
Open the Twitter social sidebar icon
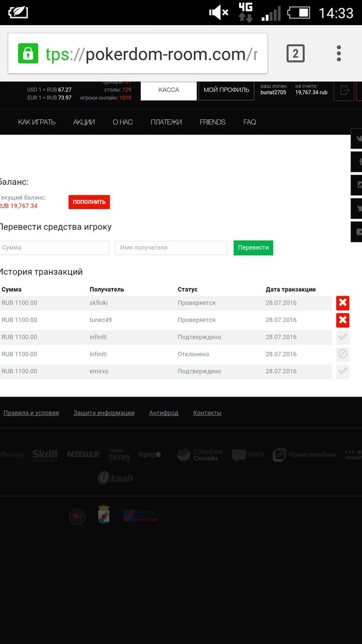click(x=357, y=208)
